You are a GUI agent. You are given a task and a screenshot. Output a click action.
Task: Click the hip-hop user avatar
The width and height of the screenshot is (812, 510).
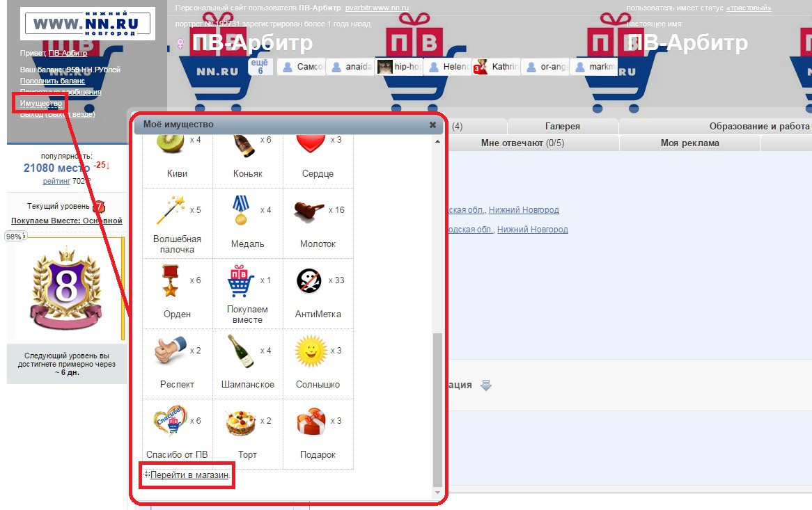385,67
